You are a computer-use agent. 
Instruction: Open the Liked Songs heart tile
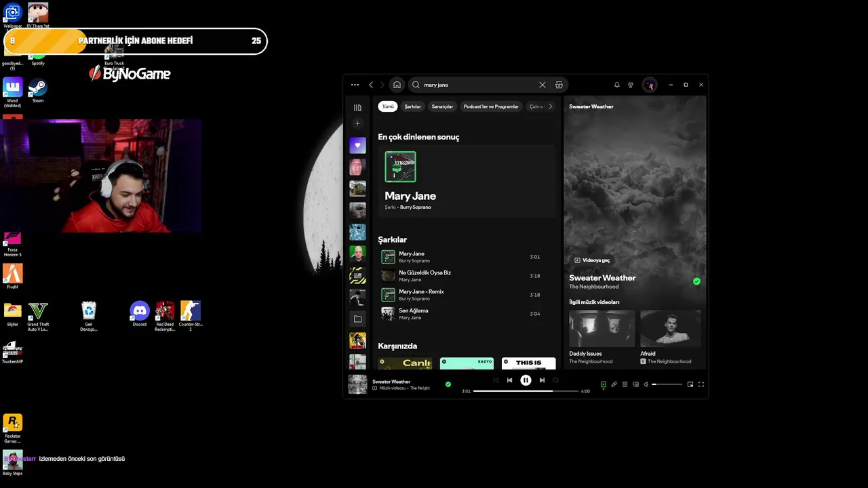coord(357,145)
